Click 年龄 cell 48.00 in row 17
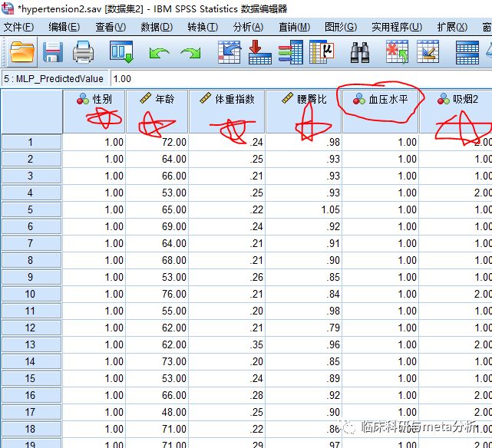The width and height of the screenshot is (492, 448). click(x=157, y=412)
